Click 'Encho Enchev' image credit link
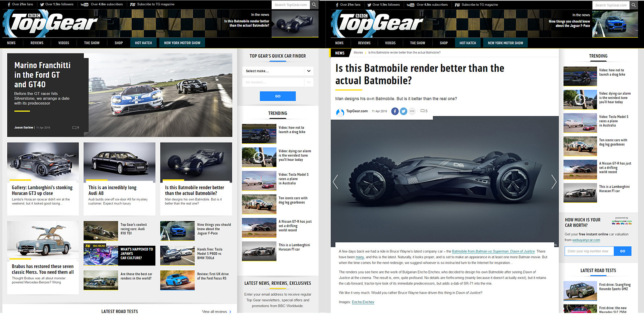Image resolution: width=644 pixels, height=315 pixels. pyautogui.click(x=363, y=302)
